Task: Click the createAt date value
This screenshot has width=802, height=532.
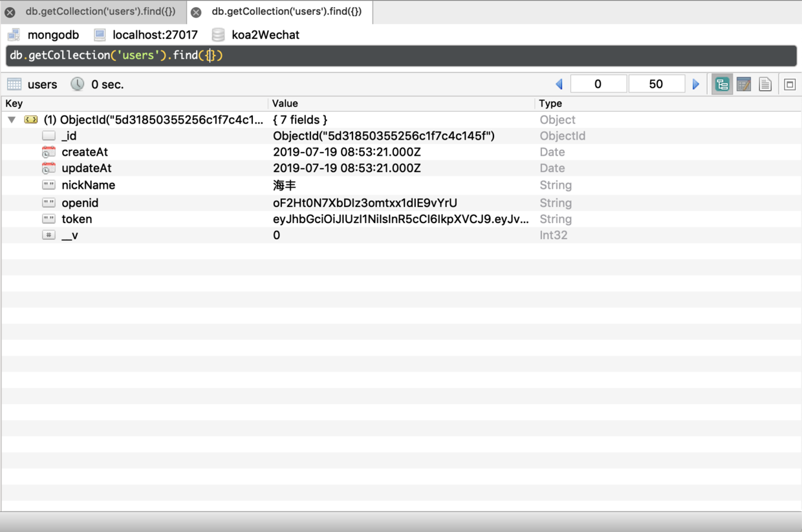Action: (x=347, y=152)
